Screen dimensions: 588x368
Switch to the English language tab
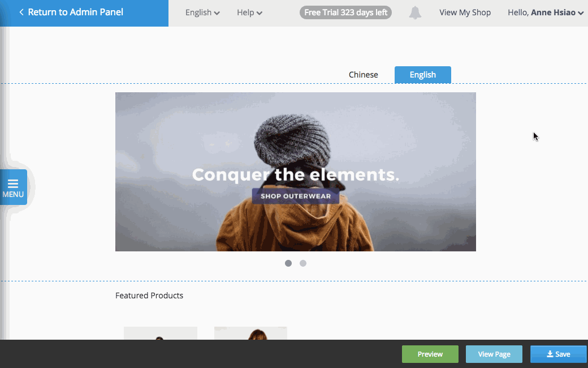click(423, 75)
